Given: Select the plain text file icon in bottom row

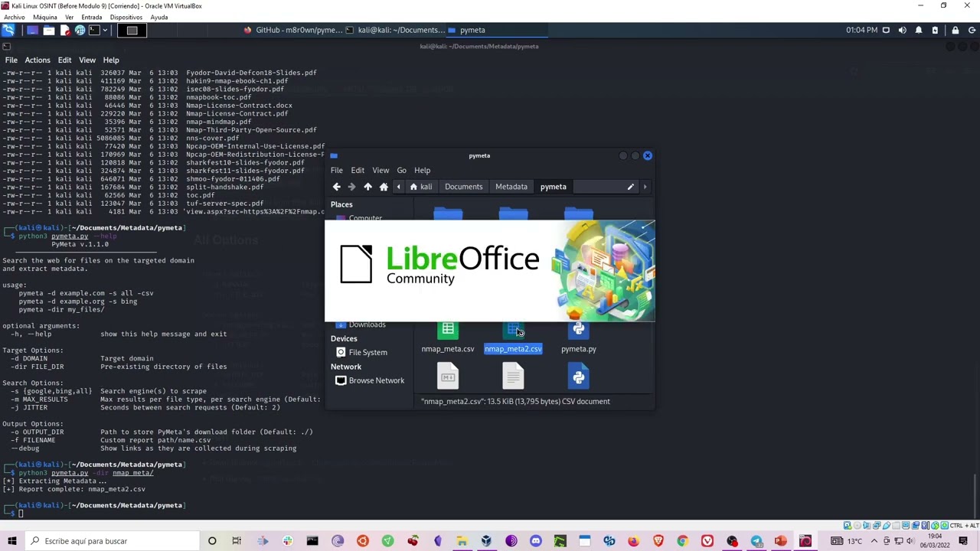Looking at the screenshot, I should coord(513,377).
